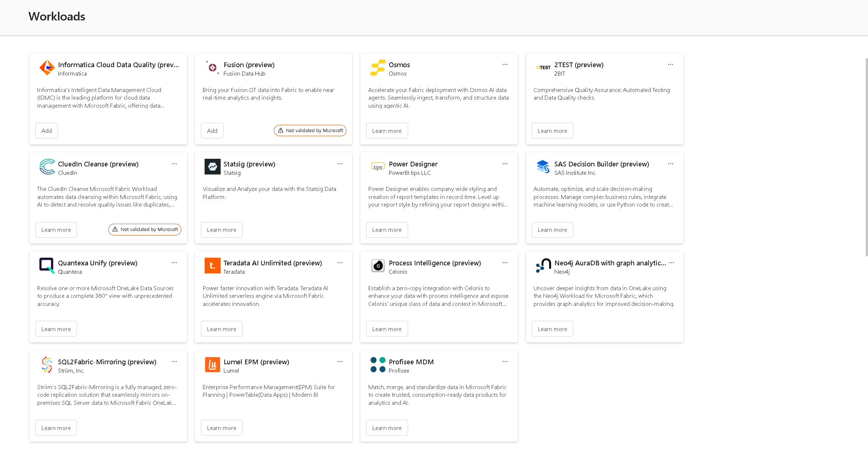The image size is (868, 461).
Task: Click the Quantexa Unify logo icon
Action: click(x=47, y=266)
